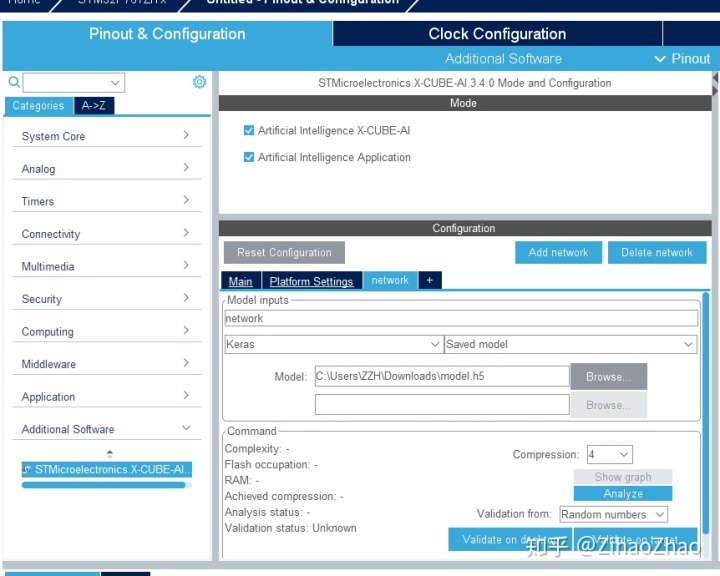Expand Analog category
The image size is (720, 576).
pyautogui.click(x=107, y=169)
